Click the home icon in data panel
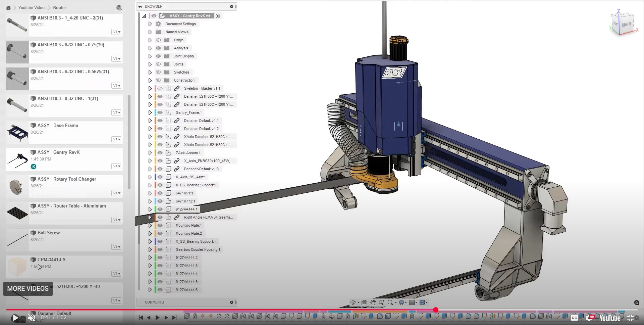 8,8
